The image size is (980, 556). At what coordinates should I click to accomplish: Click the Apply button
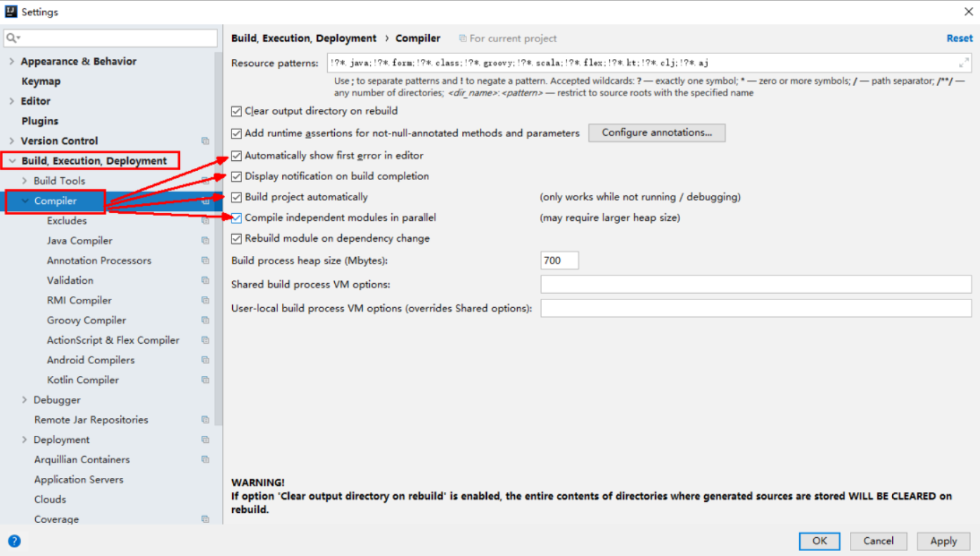click(x=943, y=541)
